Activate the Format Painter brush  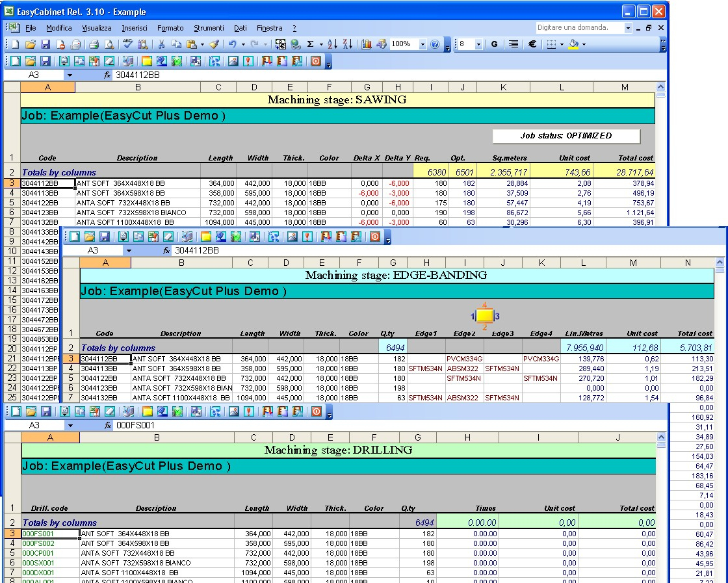coord(214,44)
